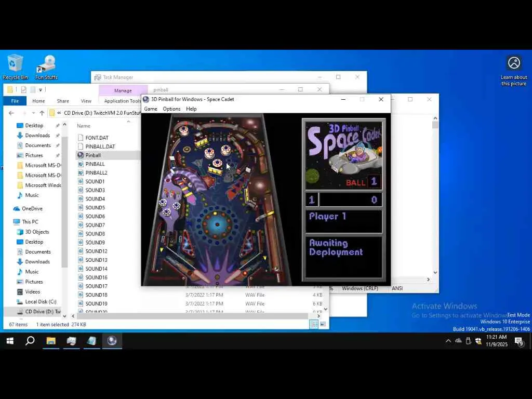Show hidden system tray icons
This screenshot has height=399, width=532.
pyautogui.click(x=448, y=341)
